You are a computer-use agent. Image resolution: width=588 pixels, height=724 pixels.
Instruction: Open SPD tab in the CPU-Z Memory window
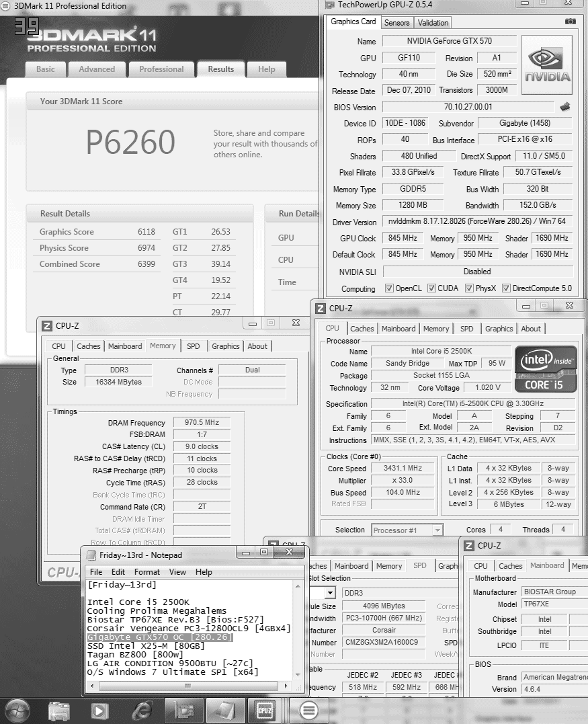tap(194, 346)
